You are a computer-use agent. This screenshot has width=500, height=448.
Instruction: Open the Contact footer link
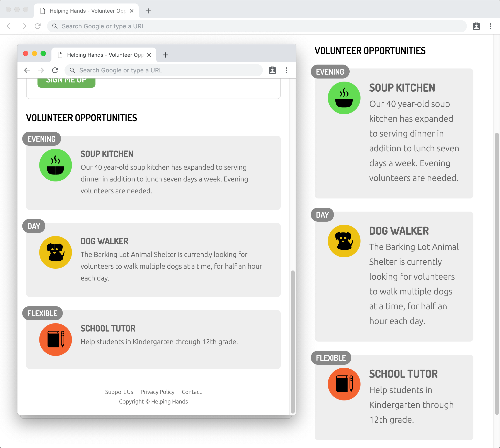[x=192, y=392]
